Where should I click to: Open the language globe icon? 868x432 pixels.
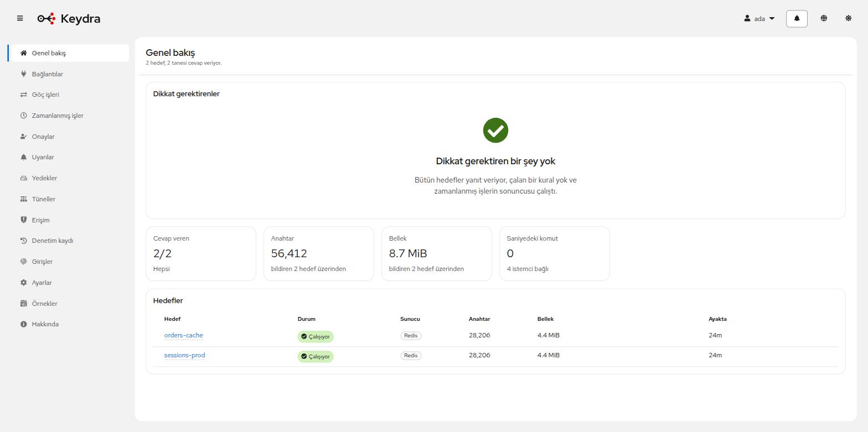824,18
